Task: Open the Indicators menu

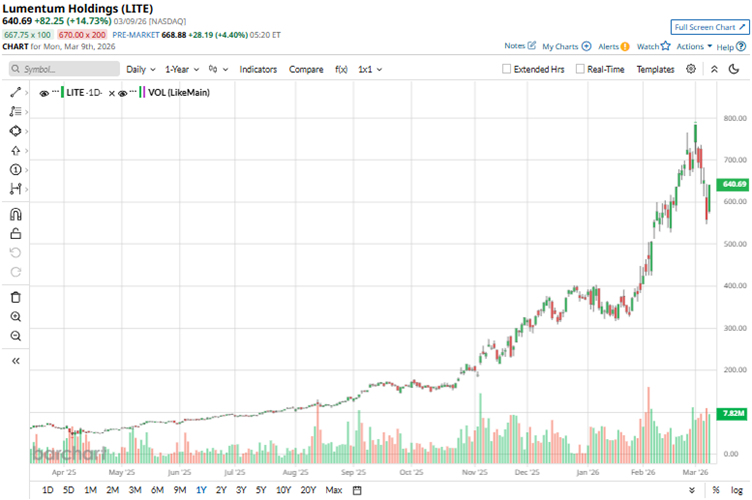Action: [x=258, y=69]
